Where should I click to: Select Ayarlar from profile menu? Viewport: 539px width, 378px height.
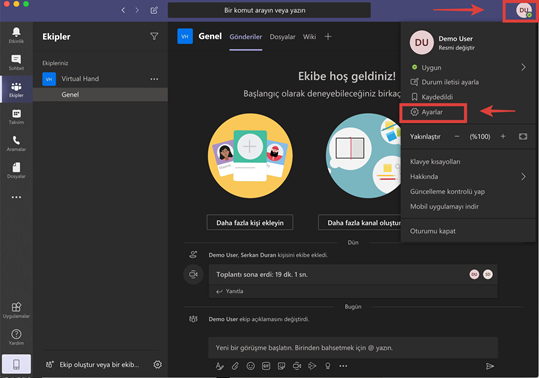[433, 112]
